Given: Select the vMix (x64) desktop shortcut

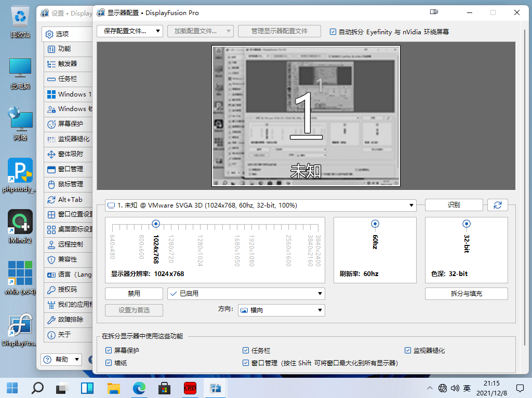Looking at the screenshot, I should click(20, 278).
